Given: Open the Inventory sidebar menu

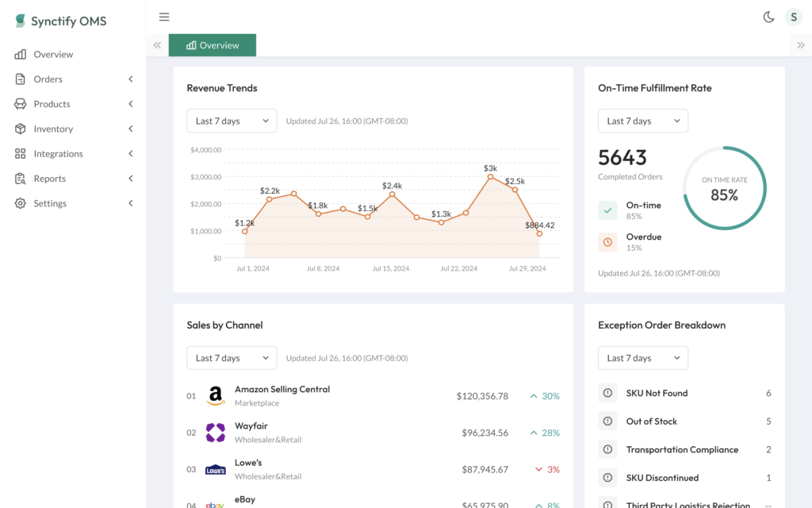Looking at the screenshot, I should [x=72, y=129].
